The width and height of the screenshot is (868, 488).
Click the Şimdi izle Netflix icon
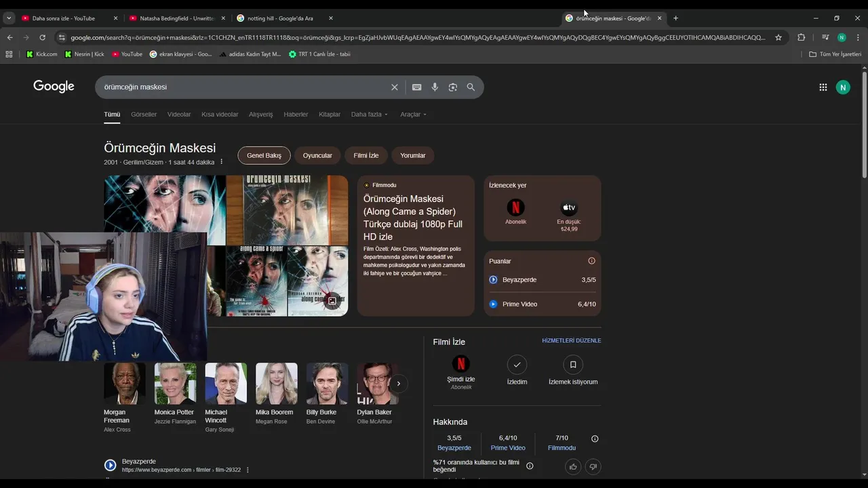(460, 364)
